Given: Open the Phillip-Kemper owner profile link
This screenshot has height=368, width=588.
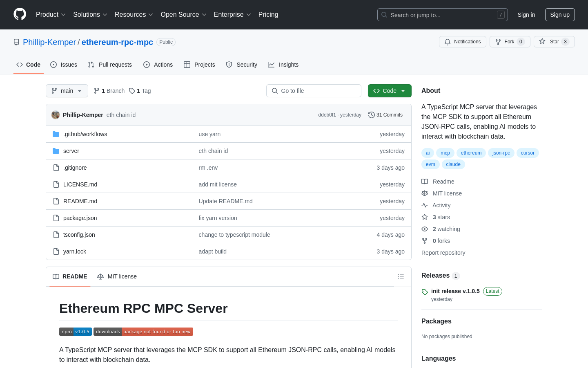Looking at the screenshot, I should (x=49, y=42).
